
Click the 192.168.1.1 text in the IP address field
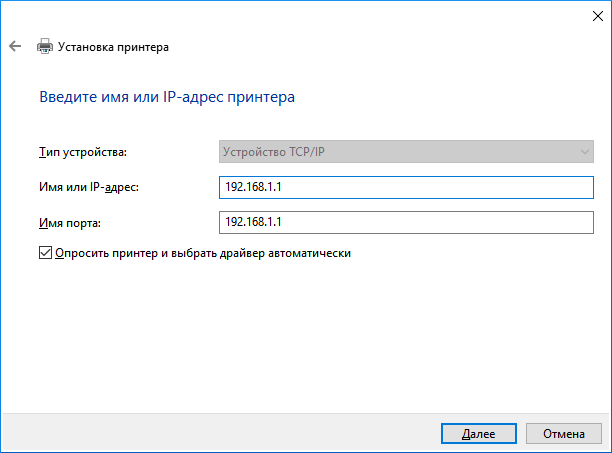click(256, 187)
